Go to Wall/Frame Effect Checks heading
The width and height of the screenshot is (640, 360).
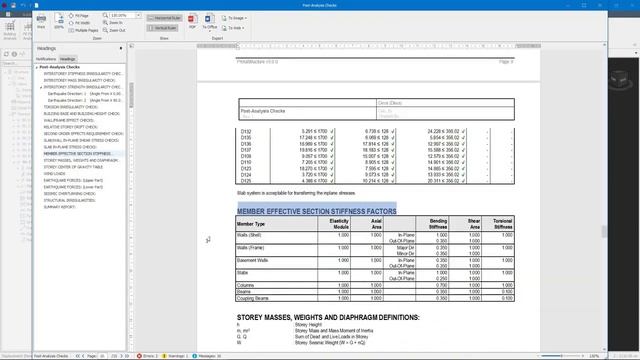[x=69, y=120]
